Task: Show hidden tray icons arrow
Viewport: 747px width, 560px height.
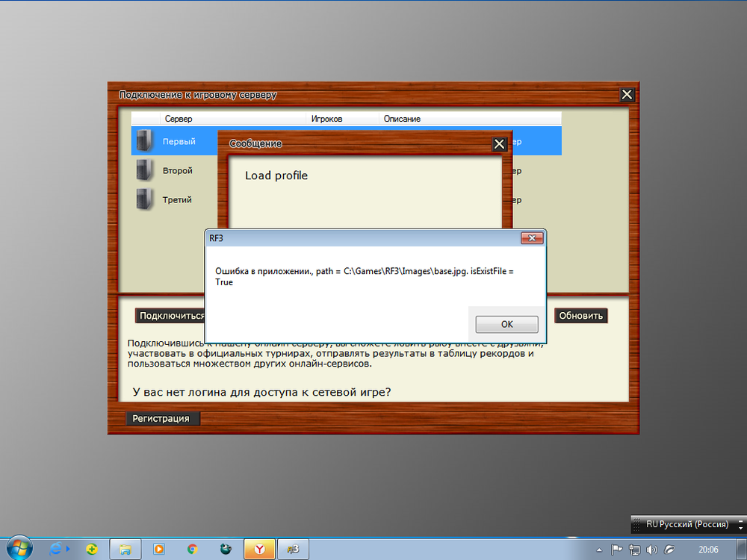Action: (600, 550)
